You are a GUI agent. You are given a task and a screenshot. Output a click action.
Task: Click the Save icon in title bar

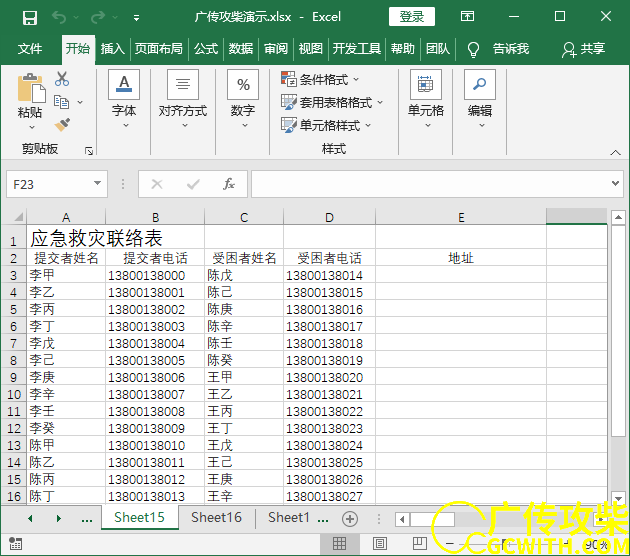30,18
